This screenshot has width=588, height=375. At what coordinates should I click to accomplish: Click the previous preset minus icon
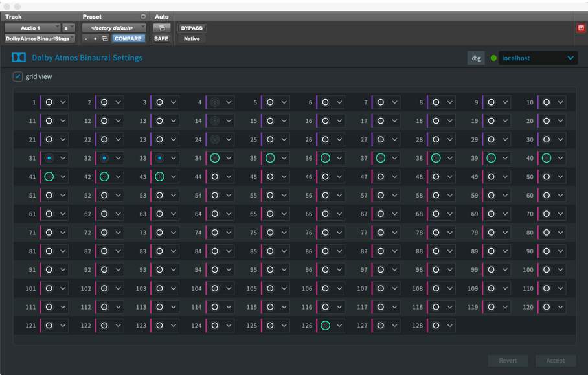click(x=86, y=39)
